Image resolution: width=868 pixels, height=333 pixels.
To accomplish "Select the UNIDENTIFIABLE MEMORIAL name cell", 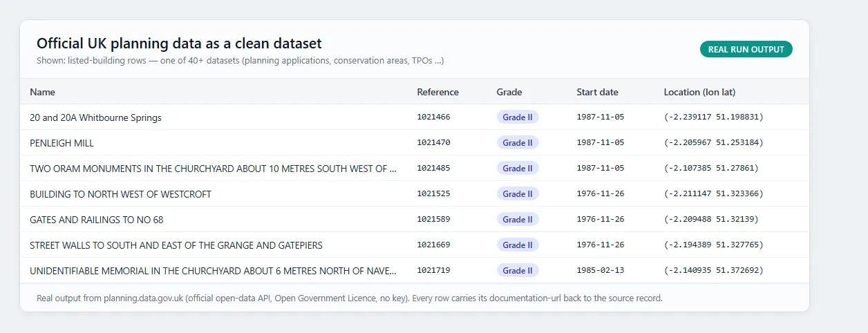I will 214,271.
